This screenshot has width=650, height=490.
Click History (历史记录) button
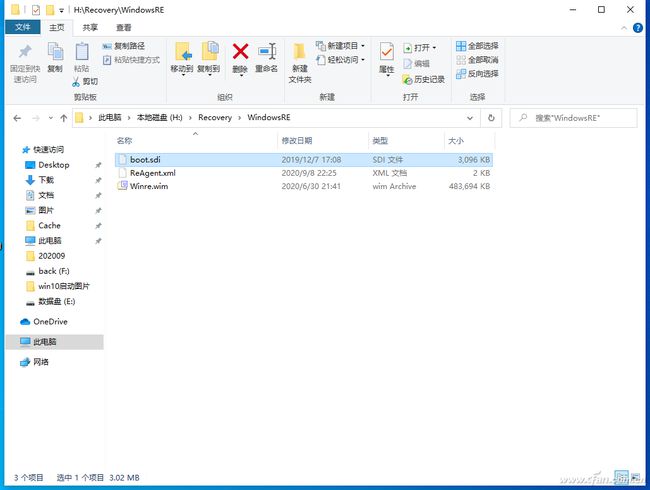pyautogui.click(x=423, y=79)
